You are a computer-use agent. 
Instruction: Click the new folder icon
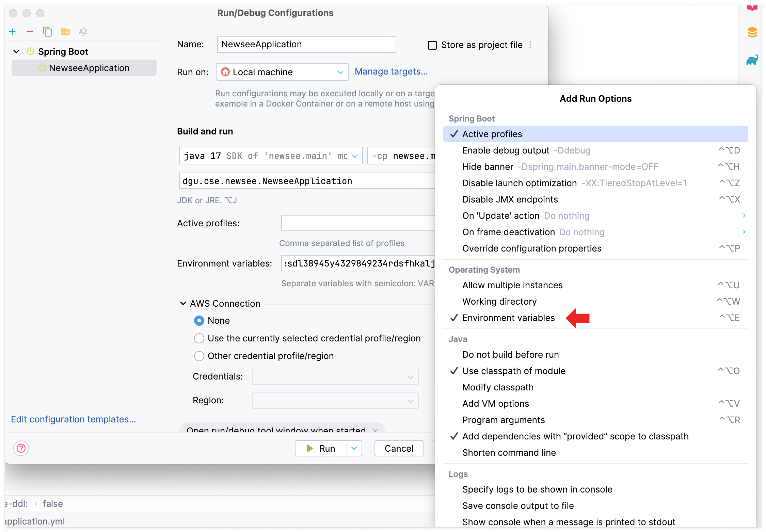pos(65,32)
